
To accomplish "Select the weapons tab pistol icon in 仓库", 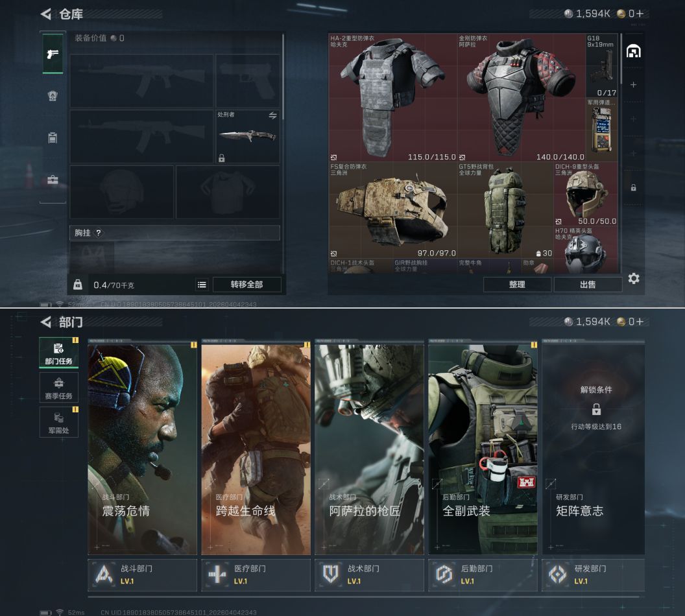I will pos(53,53).
